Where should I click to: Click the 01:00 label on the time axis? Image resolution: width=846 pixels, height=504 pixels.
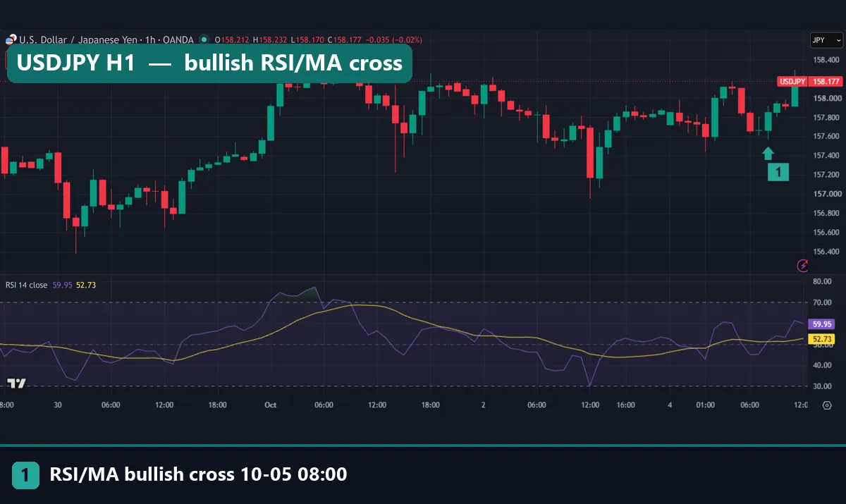point(706,405)
